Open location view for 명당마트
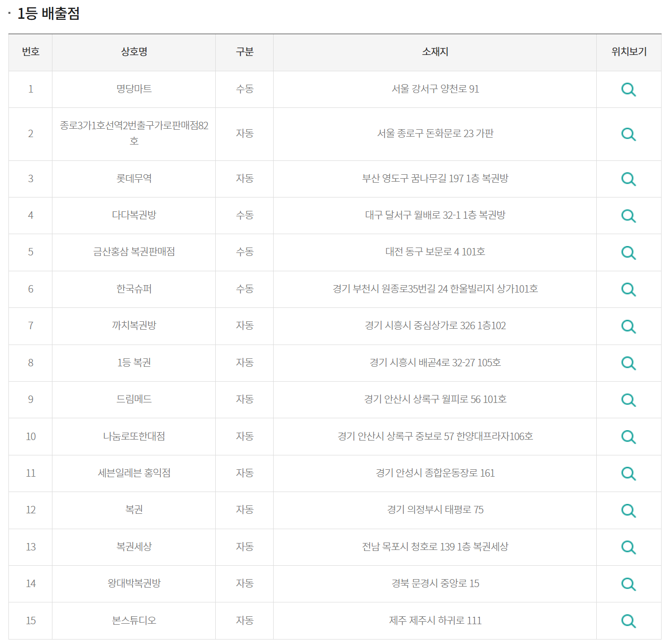670x644 pixels. pos(628,90)
